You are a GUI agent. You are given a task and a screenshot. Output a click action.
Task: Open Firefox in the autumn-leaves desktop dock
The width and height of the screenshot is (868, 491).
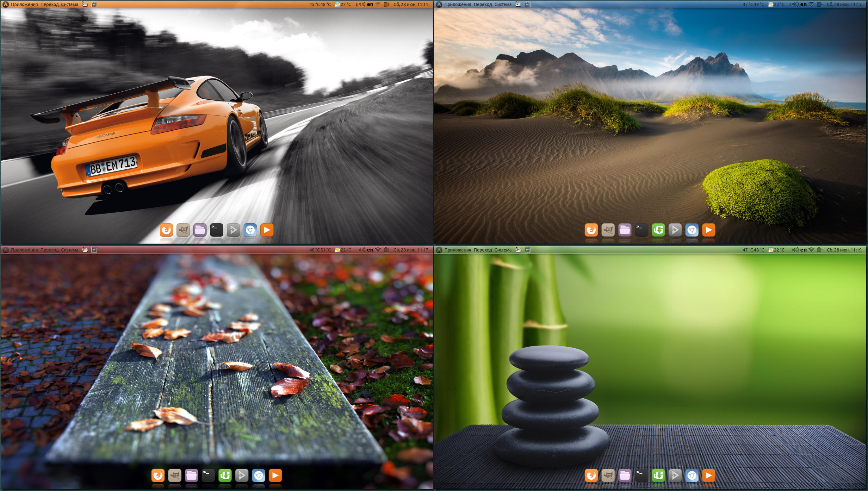(x=158, y=475)
